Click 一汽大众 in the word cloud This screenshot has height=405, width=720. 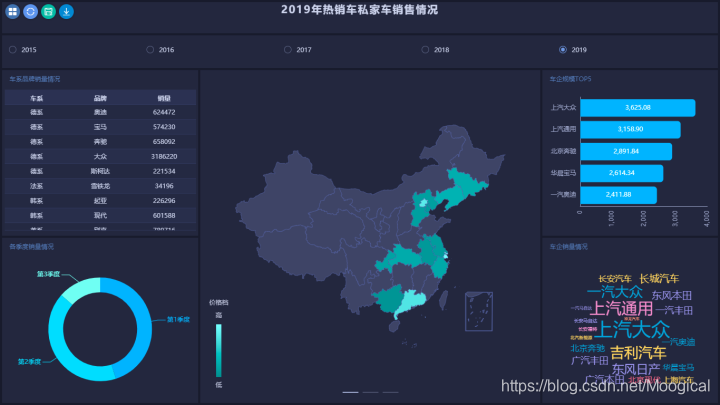[615, 292]
